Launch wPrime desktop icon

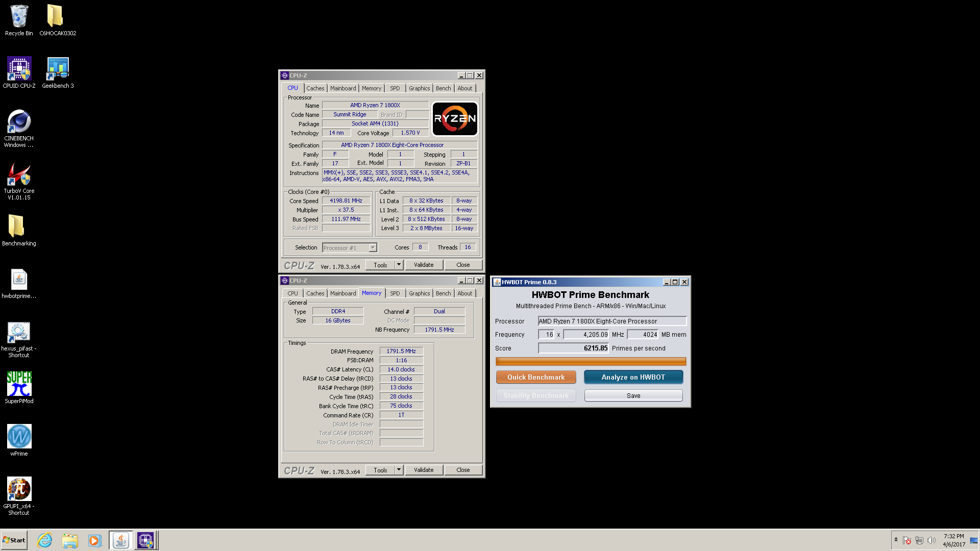point(19,440)
